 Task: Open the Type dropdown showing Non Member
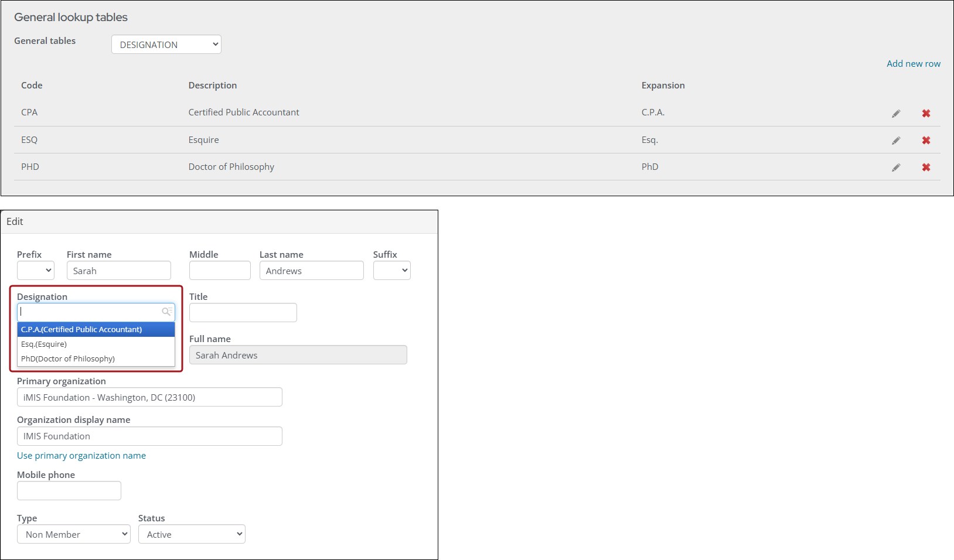click(x=74, y=534)
